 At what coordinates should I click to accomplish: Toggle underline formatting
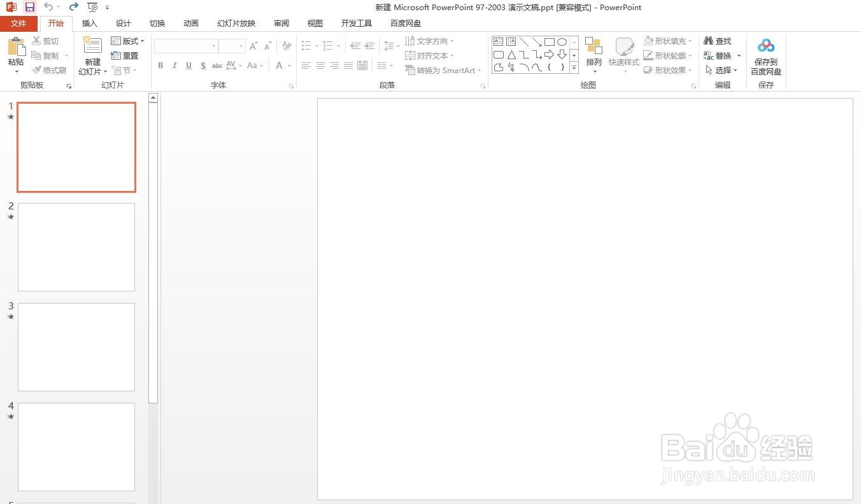(x=189, y=66)
